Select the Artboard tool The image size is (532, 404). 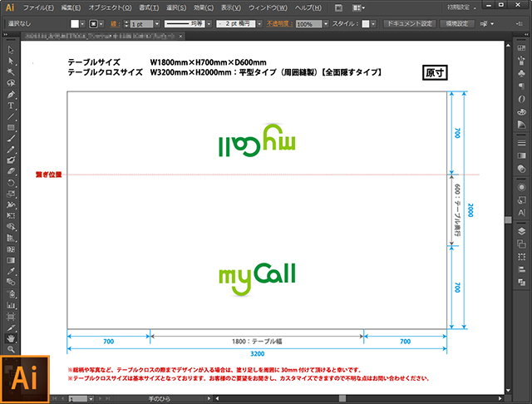pyautogui.click(x=11, y=317)
